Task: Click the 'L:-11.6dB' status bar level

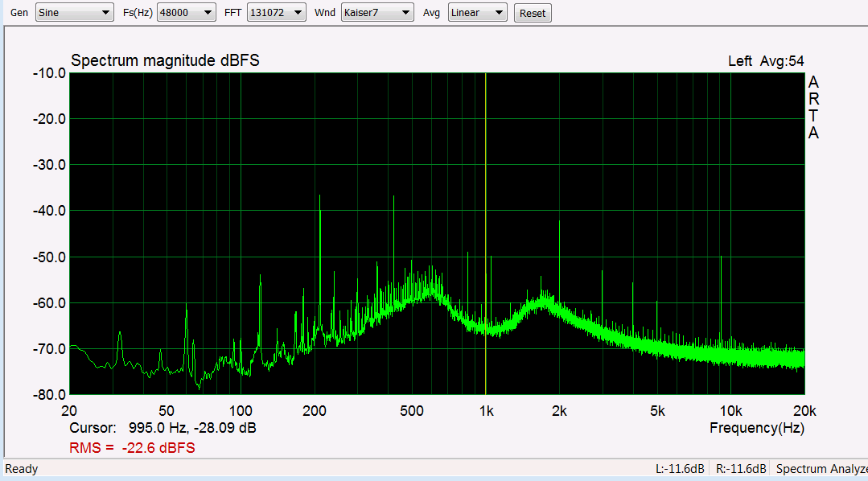Action: (680, 469)
